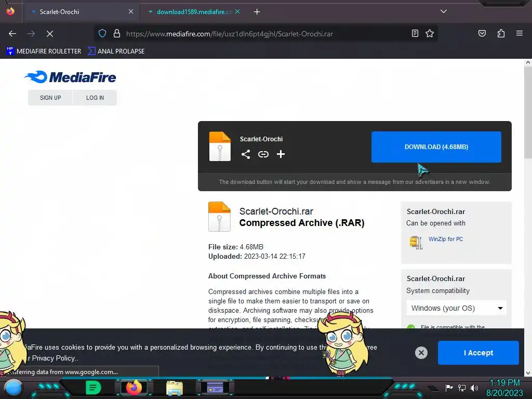This screenshot has width=532, height=399.
Task: Switch to download1589.mediafire tab
Action: coord(194,12)
